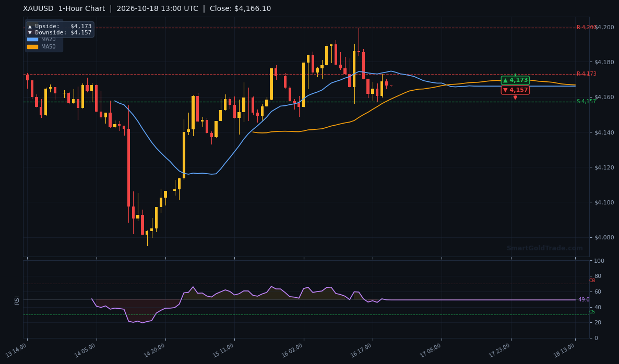The width and height of the screenshot is (619, 364).
Task: Click the "Close: $4,166.10" value in title
Action: click(241, 9)
